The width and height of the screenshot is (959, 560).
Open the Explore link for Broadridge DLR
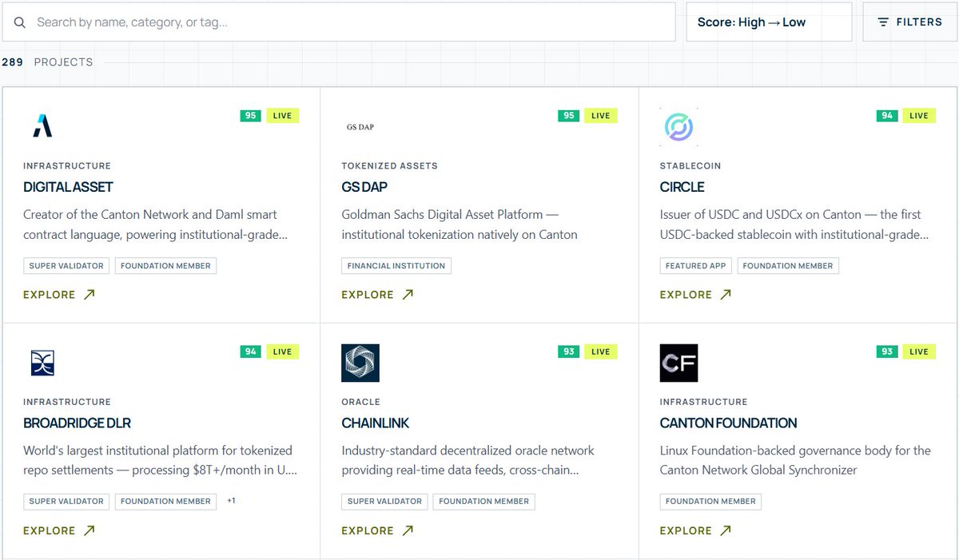pyautogui.click(x=59, y=530)
